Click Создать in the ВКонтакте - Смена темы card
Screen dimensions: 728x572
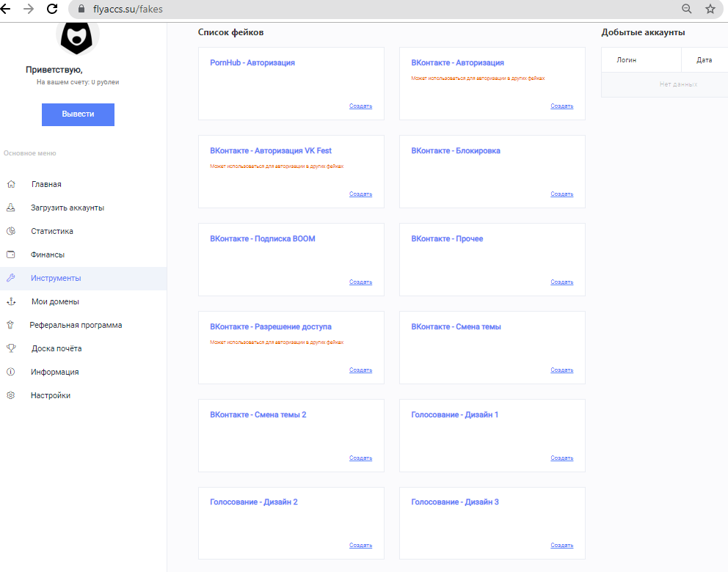562,370
